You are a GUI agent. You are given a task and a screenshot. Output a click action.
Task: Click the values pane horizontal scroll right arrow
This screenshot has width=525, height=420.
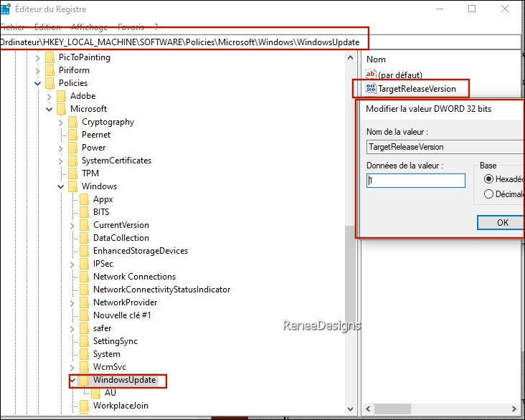pos(514,409)
